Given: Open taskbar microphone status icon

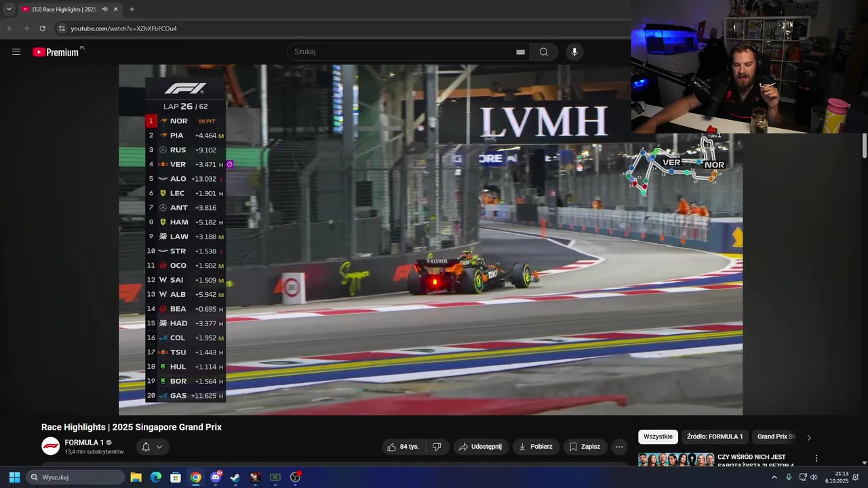Looking at the screenshot, I should tap(789, 477).
